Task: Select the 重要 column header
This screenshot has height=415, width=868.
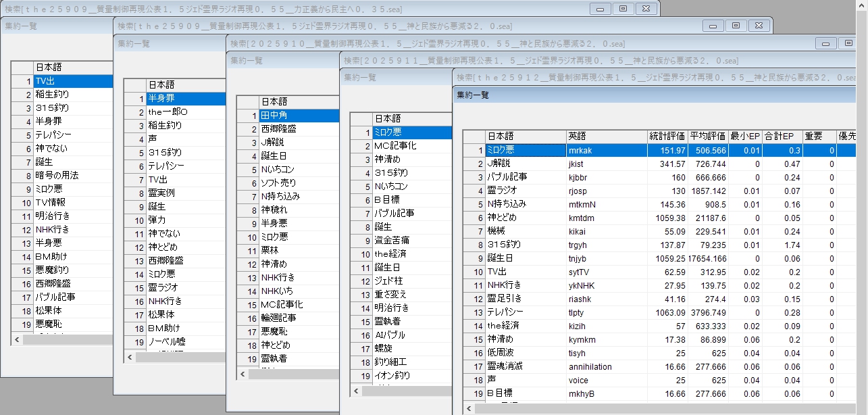Action: click(819, 136)
